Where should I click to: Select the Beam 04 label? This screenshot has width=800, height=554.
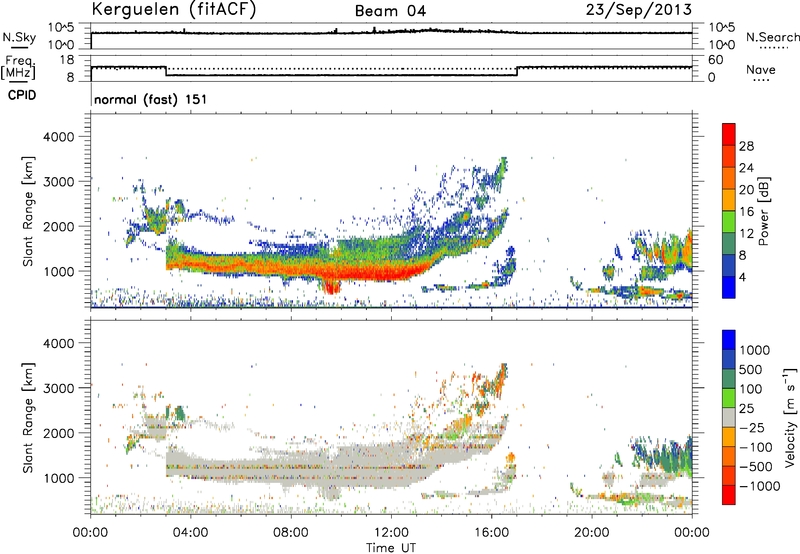click(390, 11)
